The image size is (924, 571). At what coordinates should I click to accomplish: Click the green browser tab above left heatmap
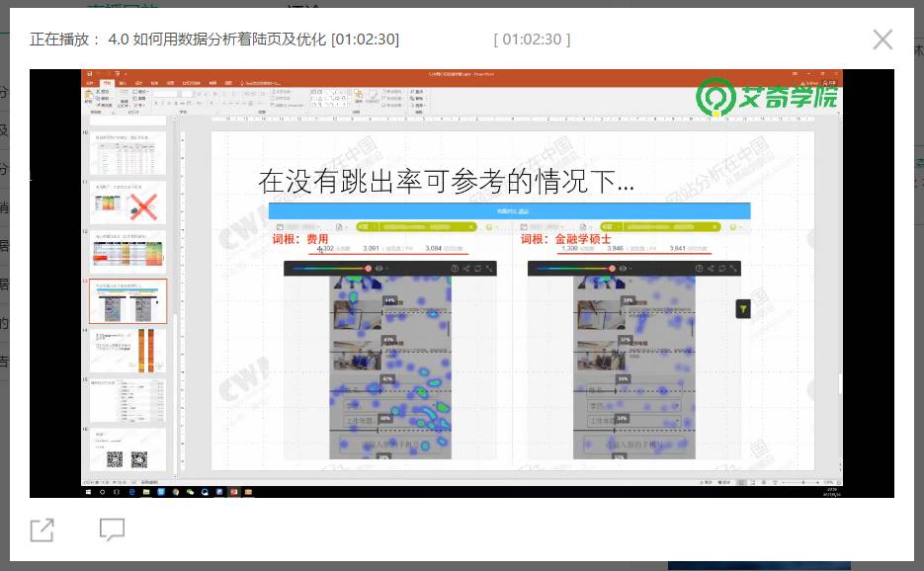point(417,227)
